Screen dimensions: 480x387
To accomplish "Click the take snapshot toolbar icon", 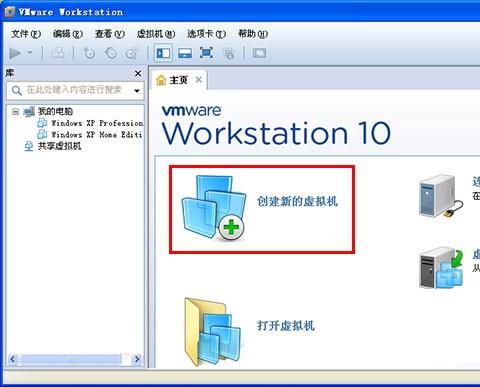I will tap(89, 53).
